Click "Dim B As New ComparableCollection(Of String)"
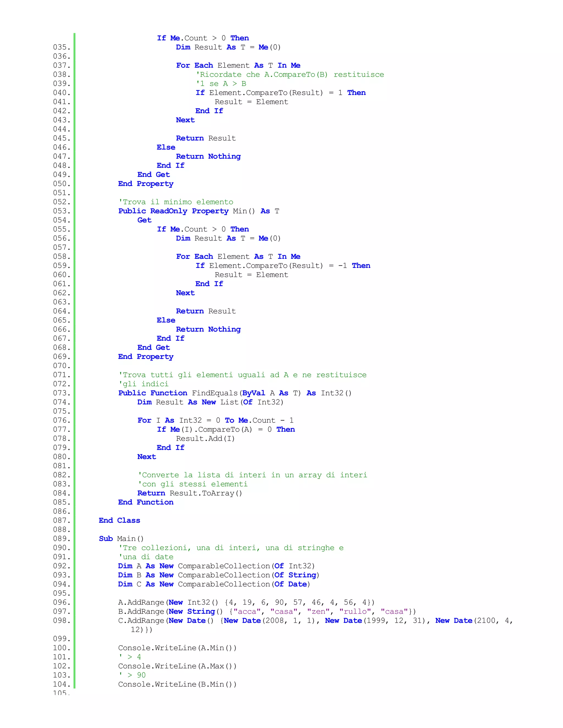This screenshot has width=563, height=728. coord(219,575)
